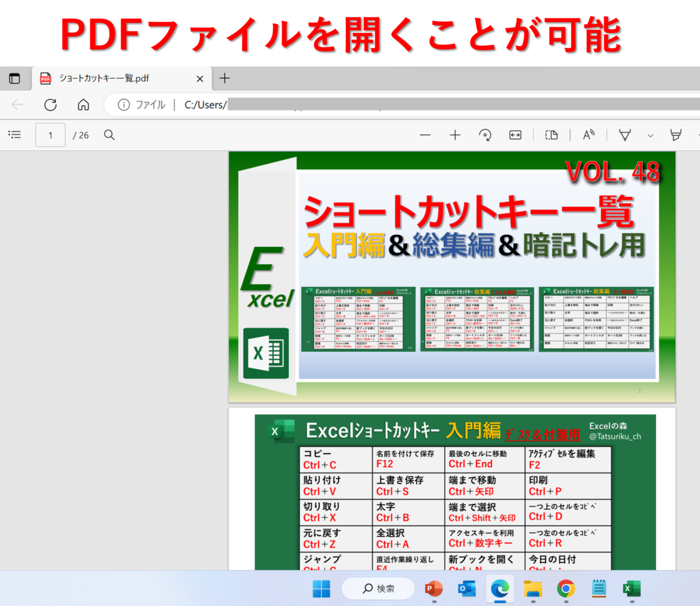Open Excel from the taskbar
This screenshot has width=700, height=606.
[x=632, y=589]
